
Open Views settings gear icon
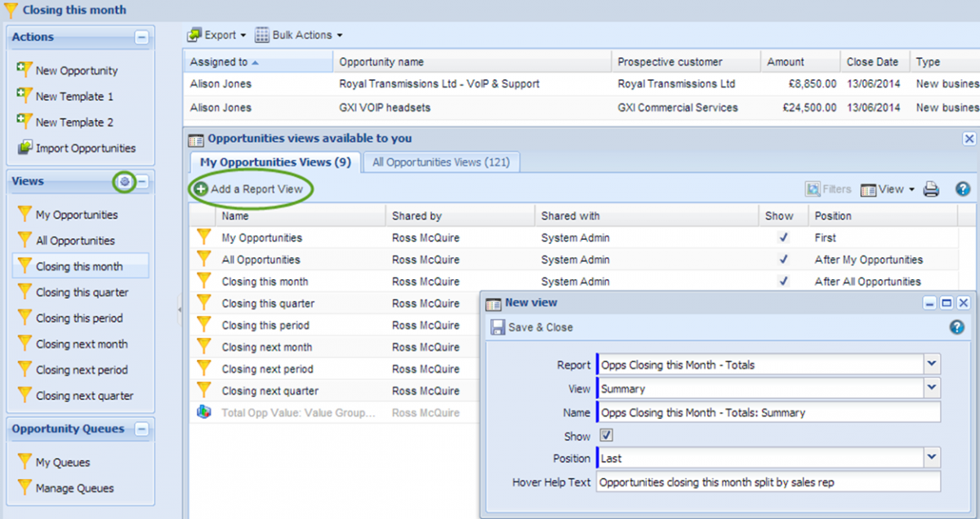(124, 182)
